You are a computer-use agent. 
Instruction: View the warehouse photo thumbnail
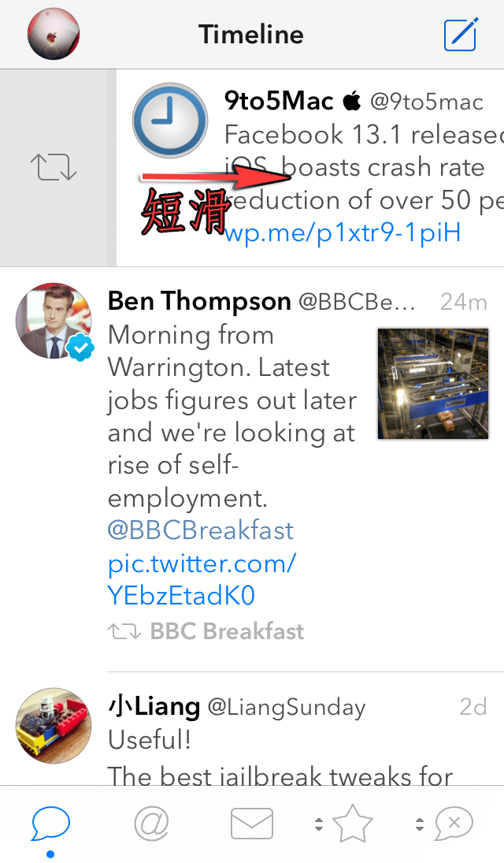click(432, 384)
